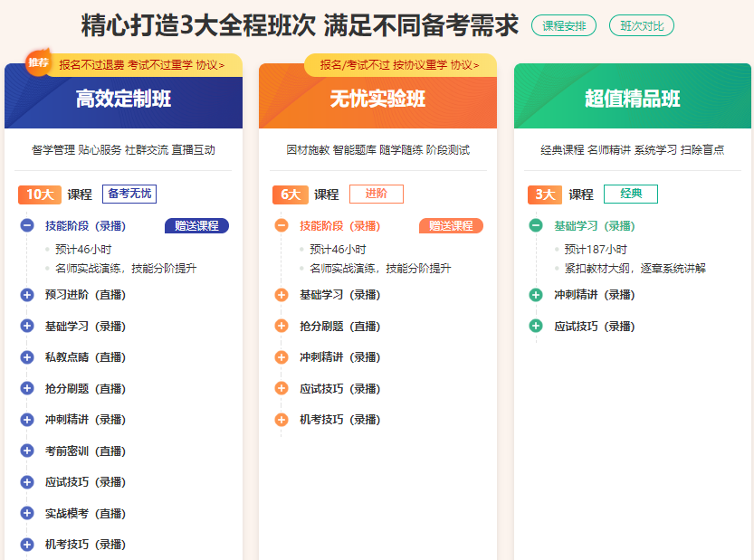
Task: Click plus icon beside 考前密训（直播）
Action: pos(27,451)
